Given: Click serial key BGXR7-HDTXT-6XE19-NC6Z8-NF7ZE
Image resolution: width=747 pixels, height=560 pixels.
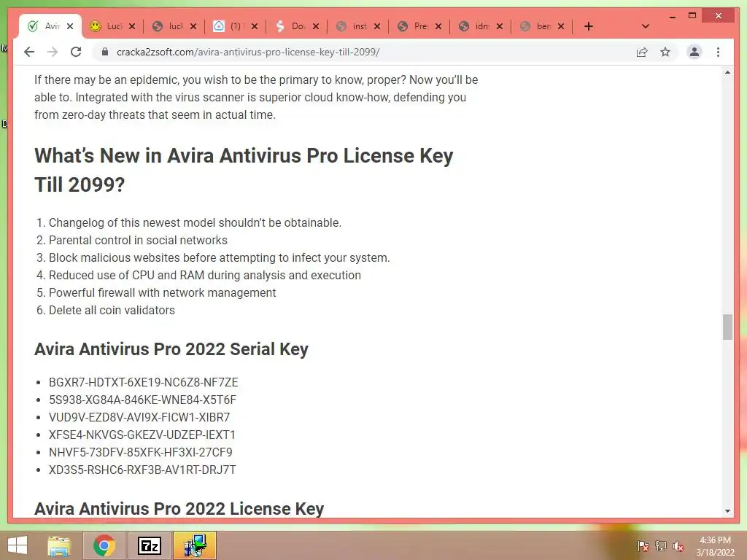Looking at the screenshot, I should point(144,382).
